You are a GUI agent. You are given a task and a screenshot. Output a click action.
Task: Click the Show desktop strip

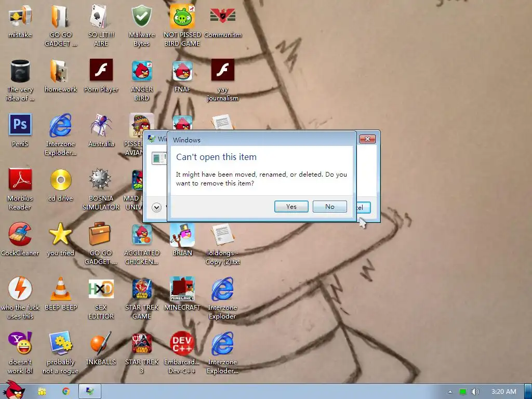click(528, 392)
